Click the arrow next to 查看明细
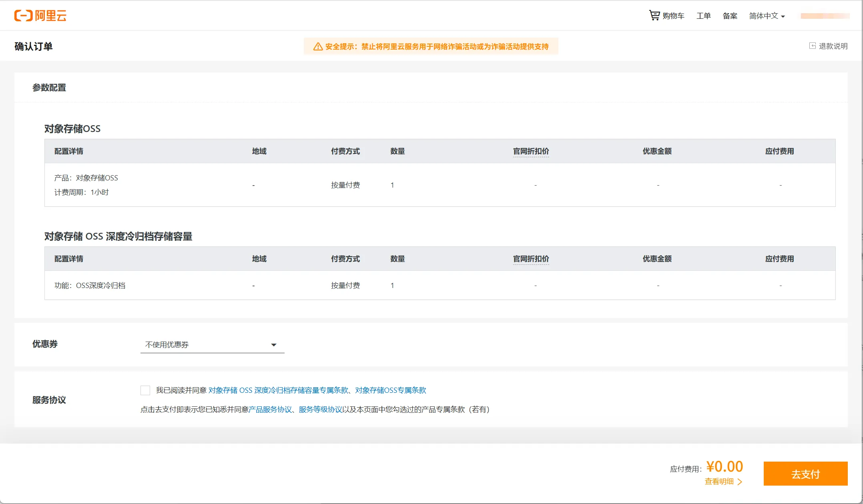This screenshot has width=863, height=504. [x=740, y=482]
